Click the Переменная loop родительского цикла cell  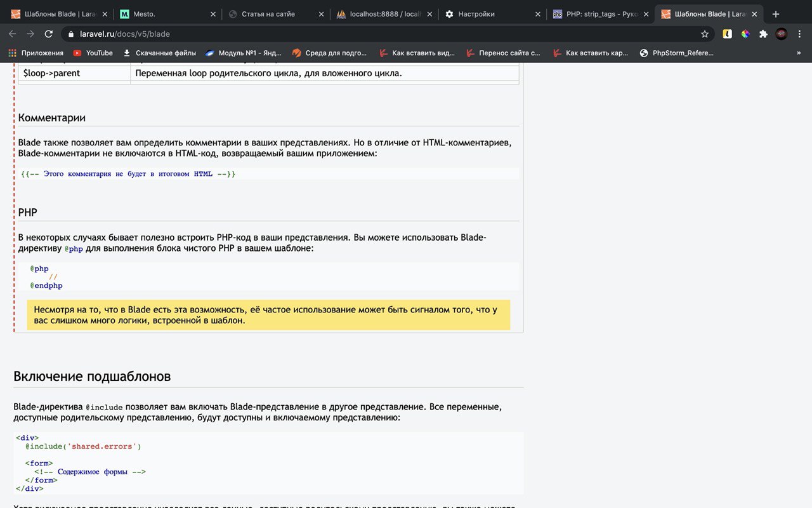click(325, 73)
